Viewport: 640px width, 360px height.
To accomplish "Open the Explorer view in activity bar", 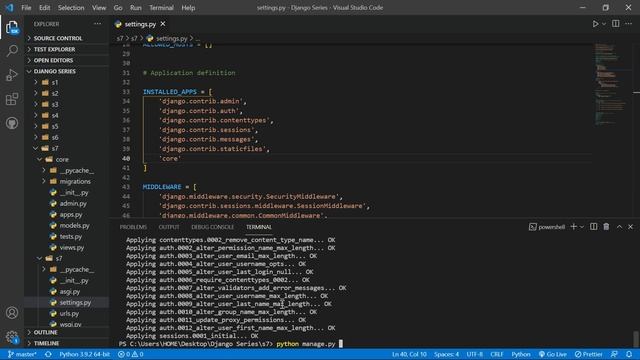I will 12,28.
